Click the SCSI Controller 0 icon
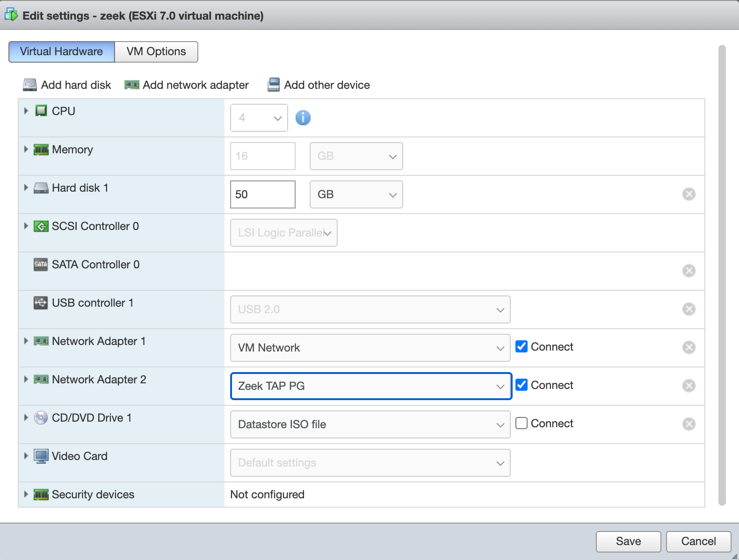The width and height of the screenshot is (739, 560). click(x=41, y=226)
